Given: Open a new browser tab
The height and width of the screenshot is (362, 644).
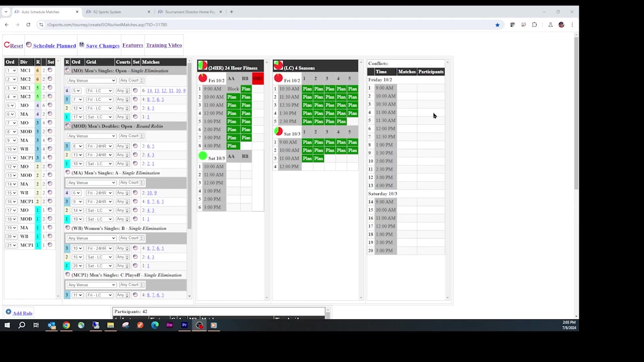Looking at the screenshot, I should click(231, 12).
